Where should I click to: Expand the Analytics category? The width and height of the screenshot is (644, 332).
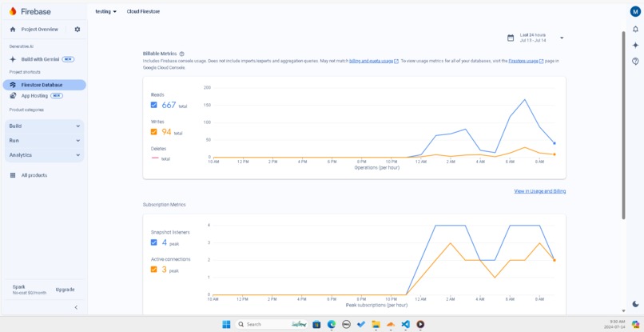tap(45, 155)
